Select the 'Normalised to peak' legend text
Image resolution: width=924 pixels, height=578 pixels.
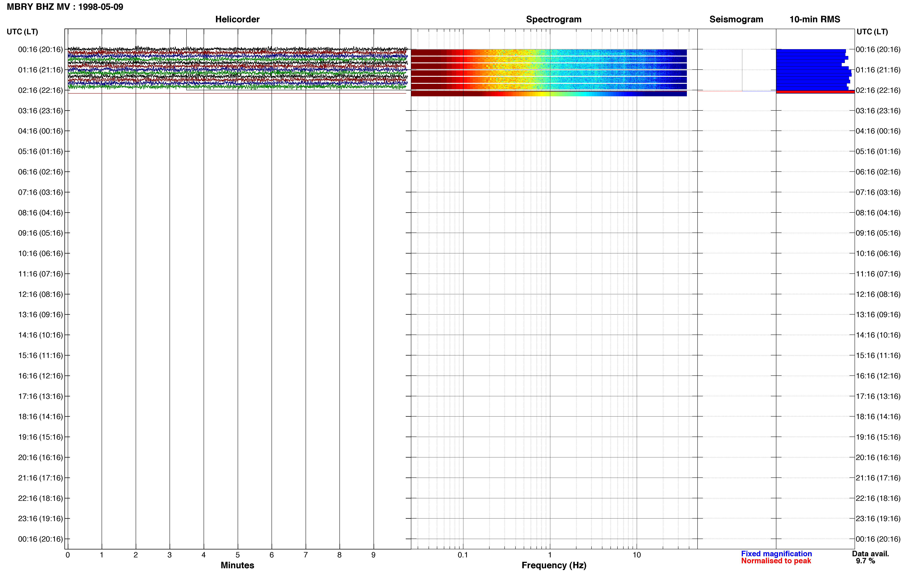coord(776,561)
